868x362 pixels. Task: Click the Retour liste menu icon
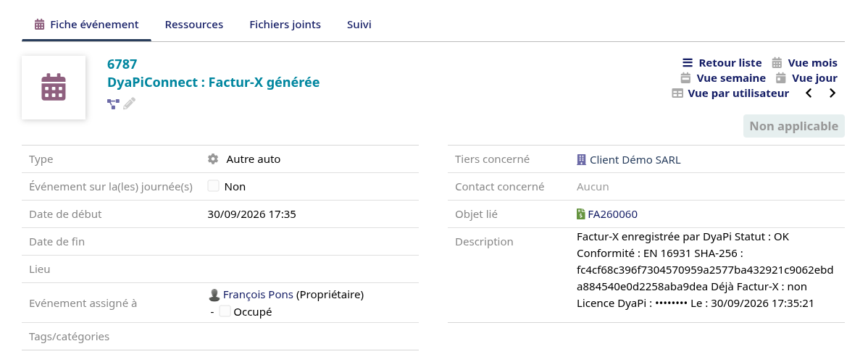coord(687,62)
